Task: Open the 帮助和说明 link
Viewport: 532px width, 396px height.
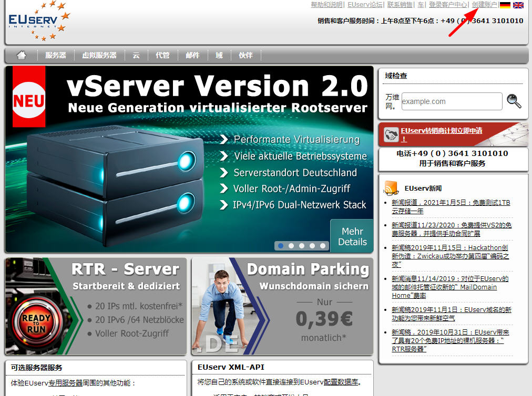Action: [x=326, y=5]
